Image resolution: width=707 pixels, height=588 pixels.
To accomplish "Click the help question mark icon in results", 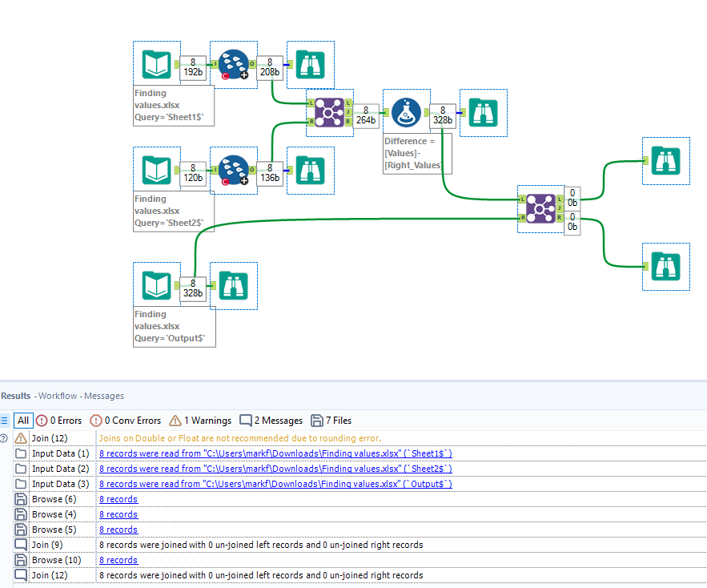I will [4, 437].
